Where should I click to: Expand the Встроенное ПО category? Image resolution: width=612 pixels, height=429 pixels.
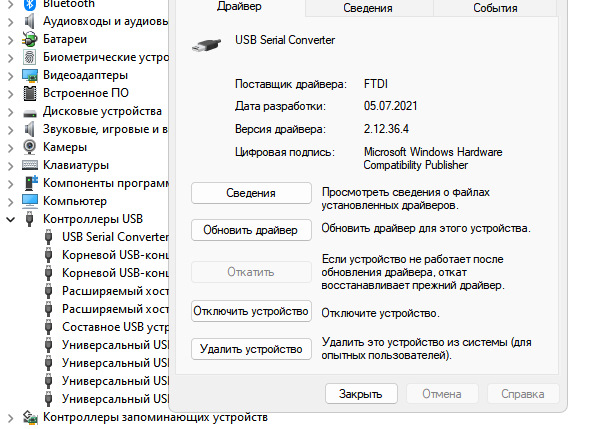point(10,93)
